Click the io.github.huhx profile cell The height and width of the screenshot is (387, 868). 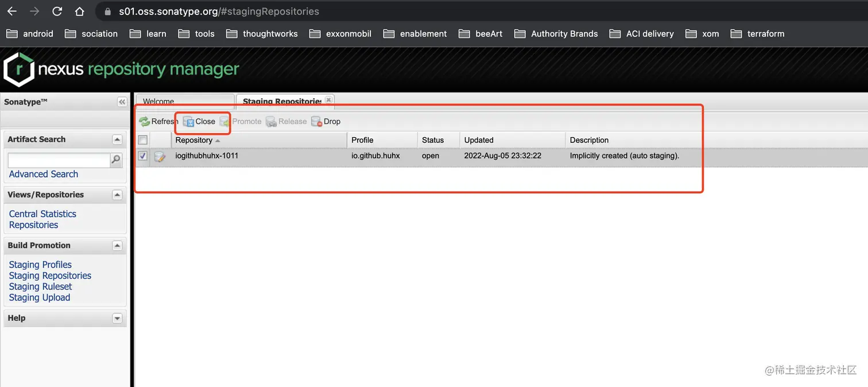coord(375,156)
